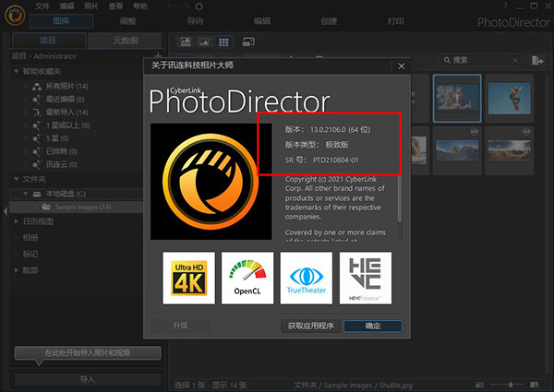Select 已排除 (0) collection

(62, 151)
